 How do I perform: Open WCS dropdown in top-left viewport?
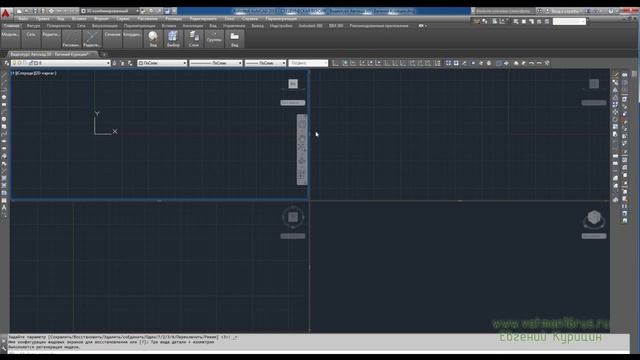pyautogui.click(x=293, y=103)
